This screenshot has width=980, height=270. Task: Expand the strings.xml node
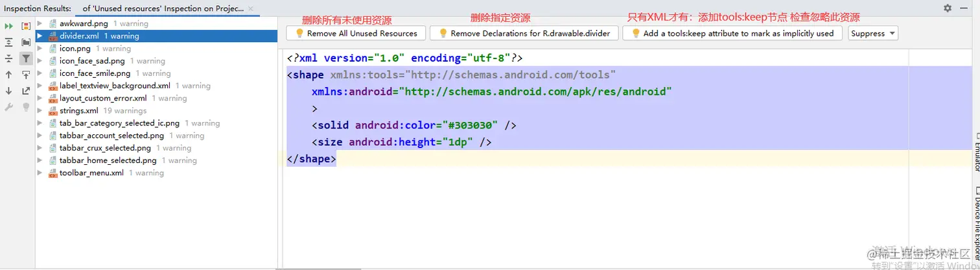(40, 111)
